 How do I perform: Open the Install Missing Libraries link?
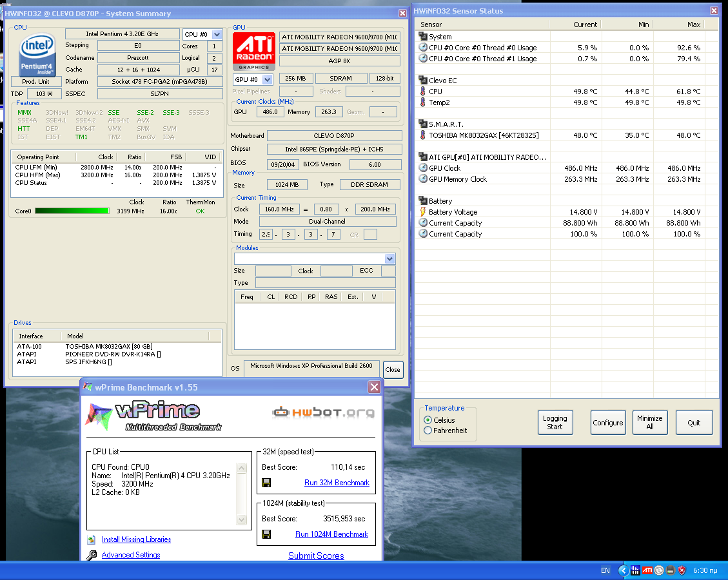pyautogui.click(x=137, y=539)
